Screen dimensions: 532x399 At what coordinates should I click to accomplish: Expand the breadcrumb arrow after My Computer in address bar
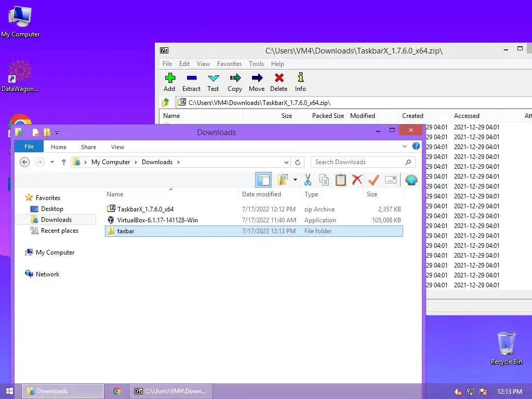[136, 162]
